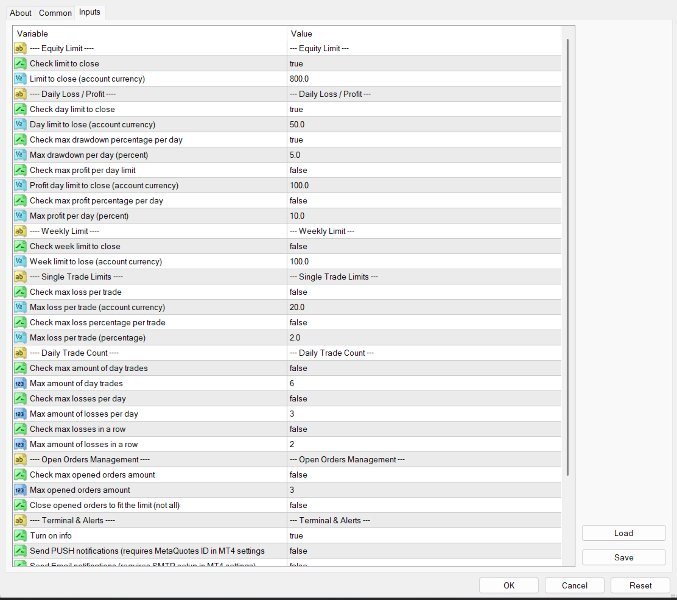The image size is (677, 600).
Task: Select the 20.0 value of Max loss per trade
Action: (297, 307)
